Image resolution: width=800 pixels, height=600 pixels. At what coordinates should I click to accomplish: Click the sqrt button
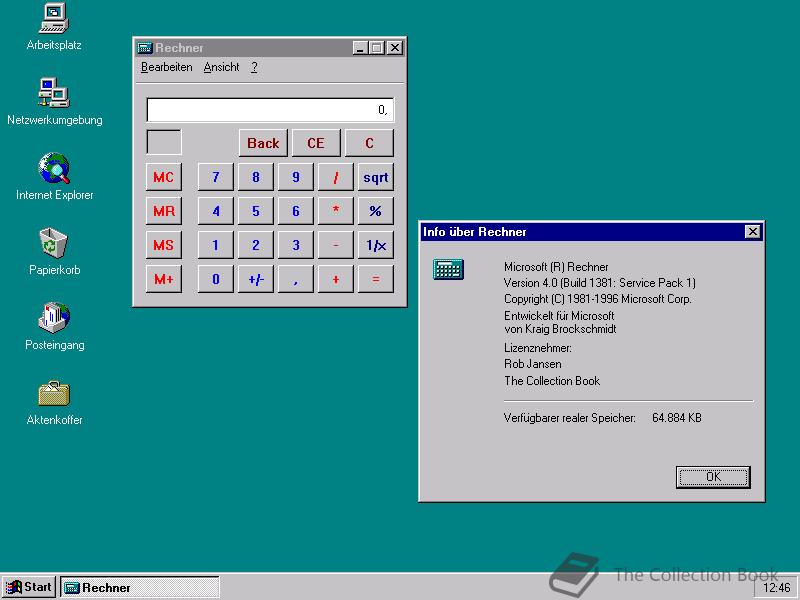376,177
